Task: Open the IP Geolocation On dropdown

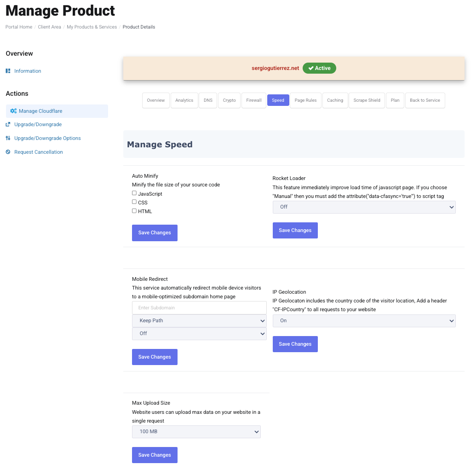Action: 364,320
